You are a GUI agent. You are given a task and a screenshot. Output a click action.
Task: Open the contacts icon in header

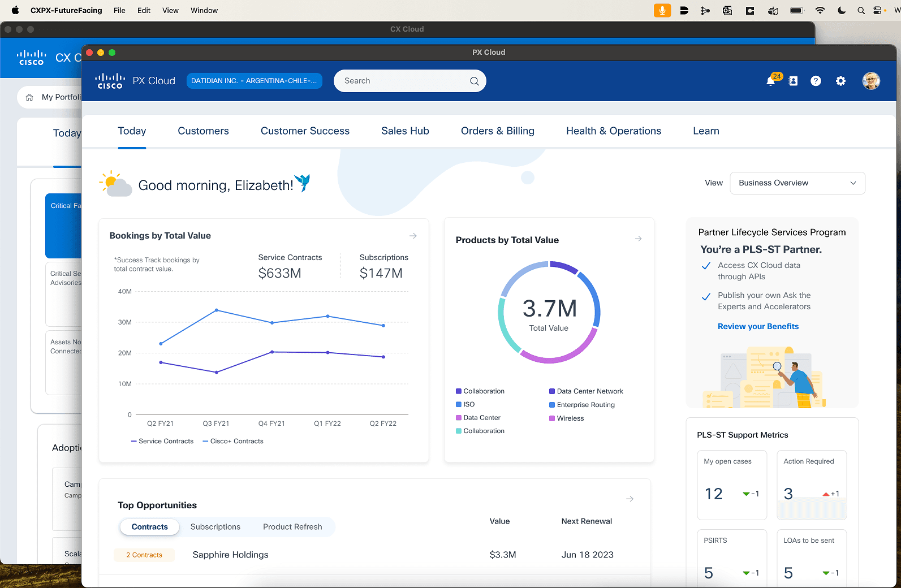point(793,81)
